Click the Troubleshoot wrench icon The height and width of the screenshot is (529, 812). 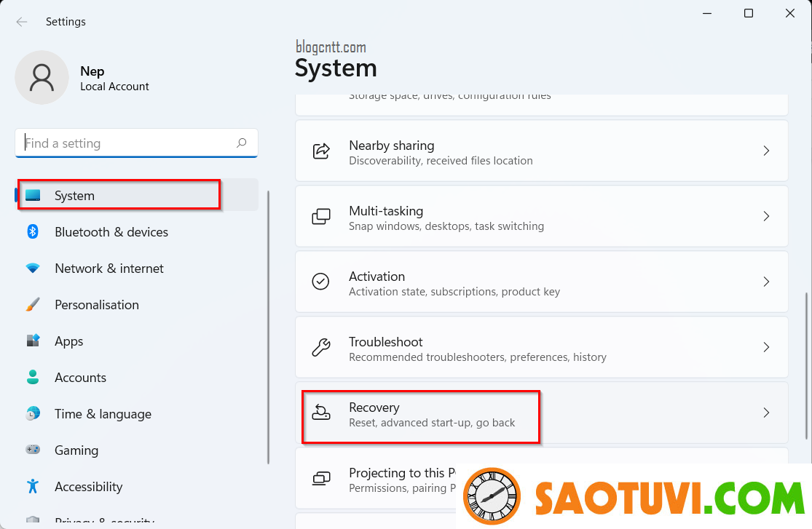click(x=320, y=347)
